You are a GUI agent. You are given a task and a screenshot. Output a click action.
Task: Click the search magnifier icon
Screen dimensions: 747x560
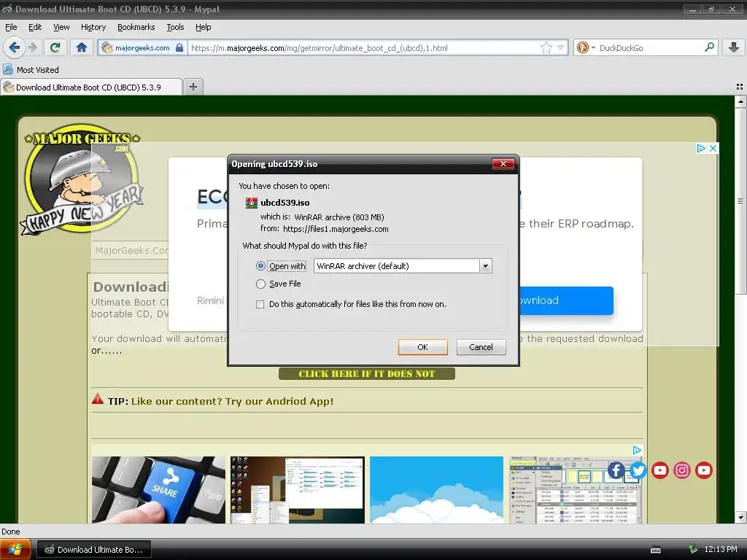pyautogui.click(x=709, y=47)
